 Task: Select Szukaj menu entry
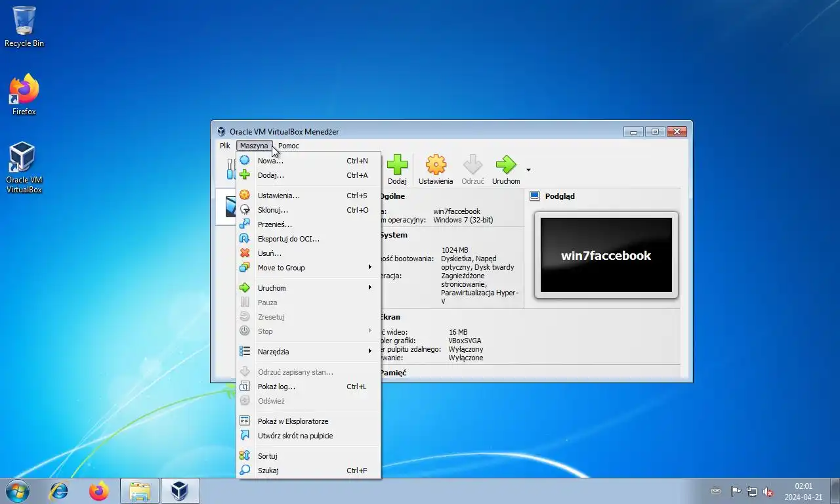pos(308,471)
